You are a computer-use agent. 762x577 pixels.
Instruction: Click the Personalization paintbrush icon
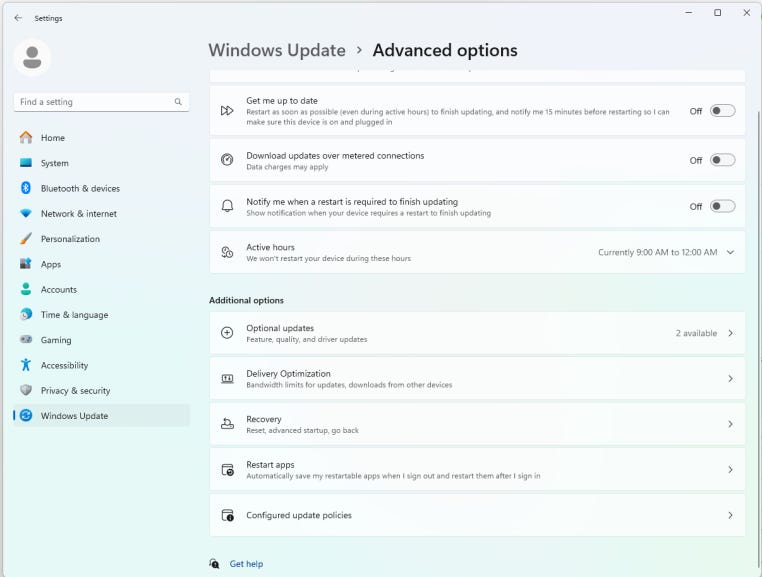click(x=26, y=239)
